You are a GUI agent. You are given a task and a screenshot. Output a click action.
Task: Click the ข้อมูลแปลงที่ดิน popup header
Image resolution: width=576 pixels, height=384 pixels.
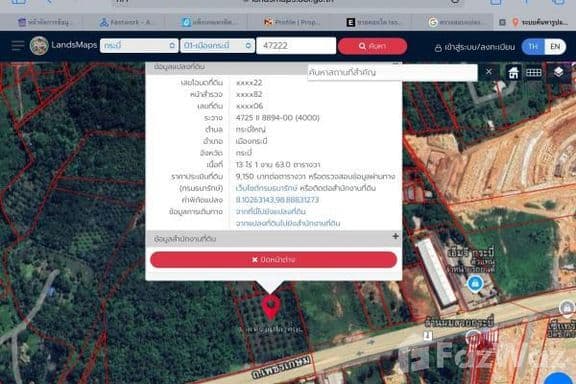[x=179, y=67]
